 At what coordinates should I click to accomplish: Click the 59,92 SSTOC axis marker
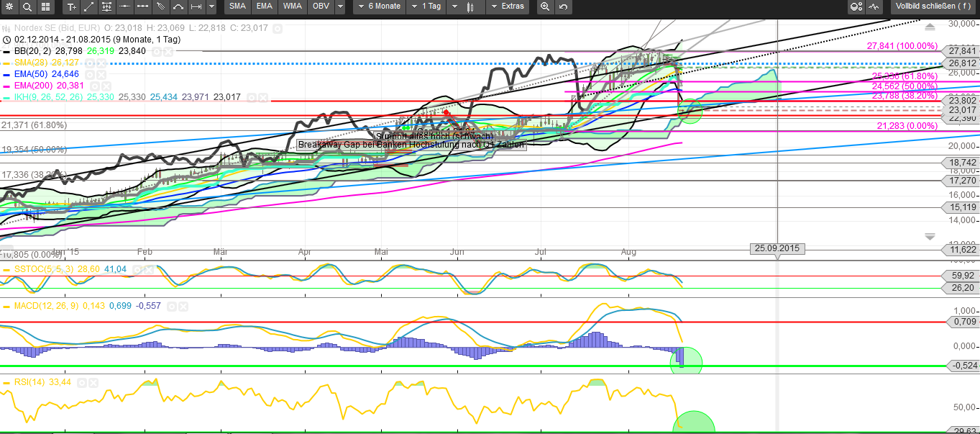pos(962,276)
